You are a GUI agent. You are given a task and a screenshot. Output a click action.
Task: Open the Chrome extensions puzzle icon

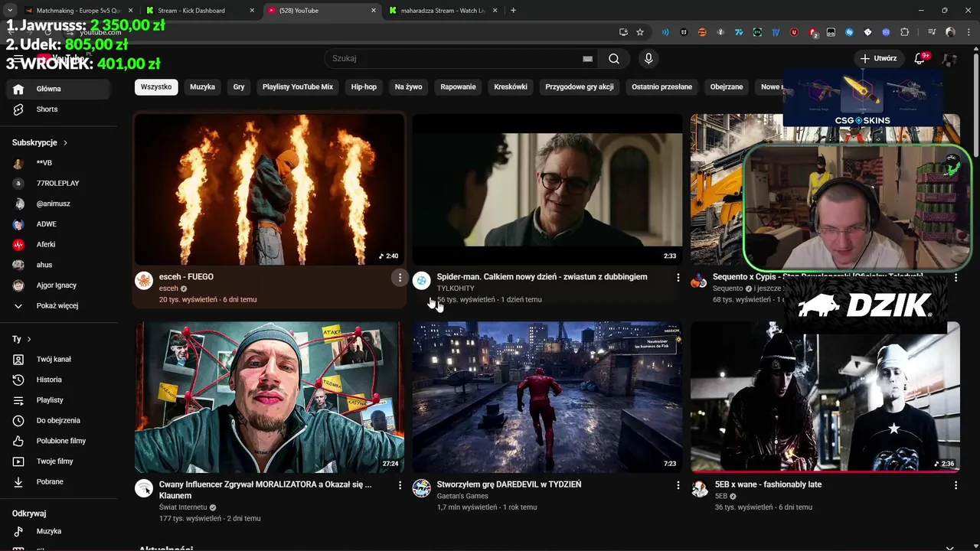pyautogui.click(x=905, y=32)
